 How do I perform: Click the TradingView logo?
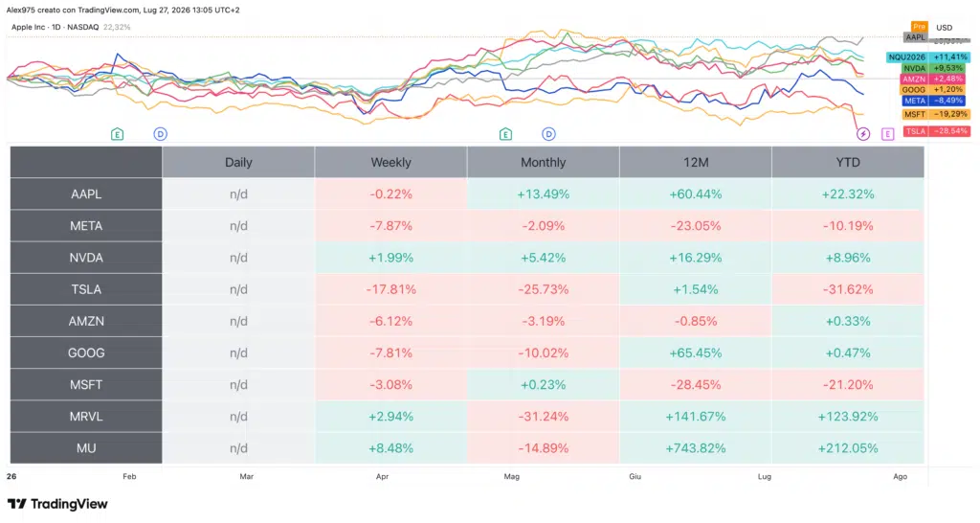coord(57,504)
